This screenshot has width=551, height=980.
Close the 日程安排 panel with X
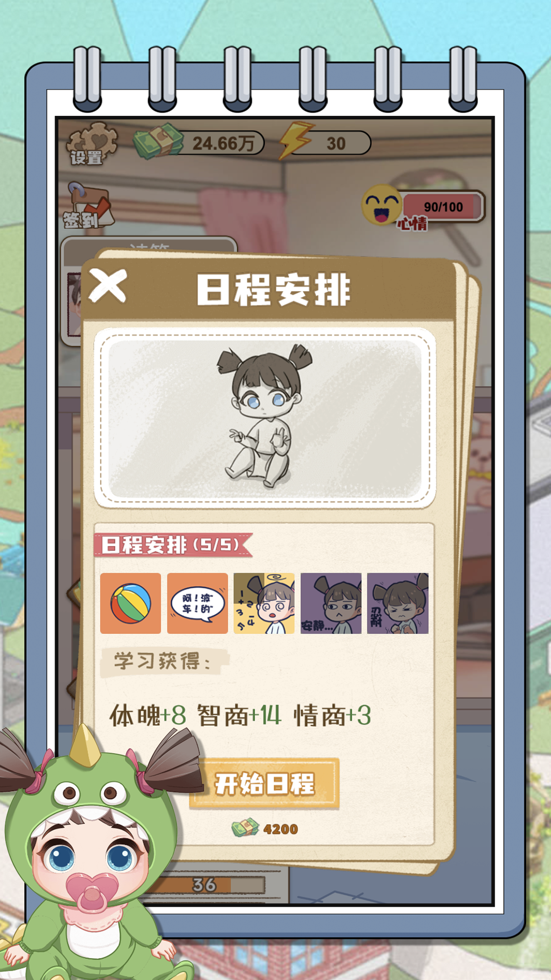click(x=108, y=286)
